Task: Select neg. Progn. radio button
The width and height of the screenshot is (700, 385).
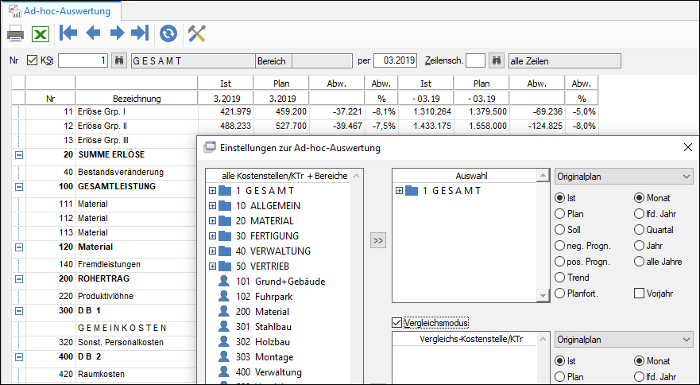Action: [559, 246]
